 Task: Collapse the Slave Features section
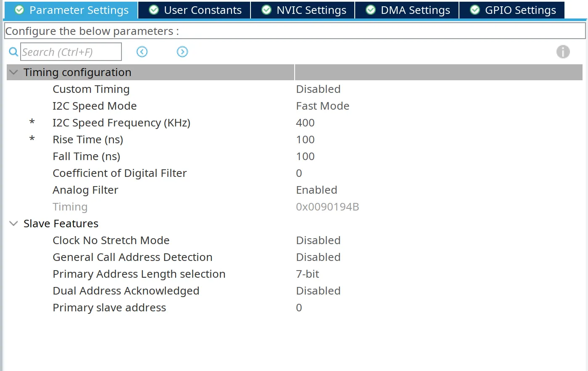coord(13,224)
